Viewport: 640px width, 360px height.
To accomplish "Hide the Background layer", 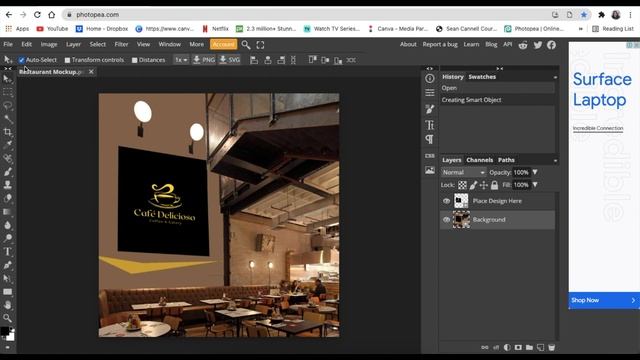I will (447, 220).
